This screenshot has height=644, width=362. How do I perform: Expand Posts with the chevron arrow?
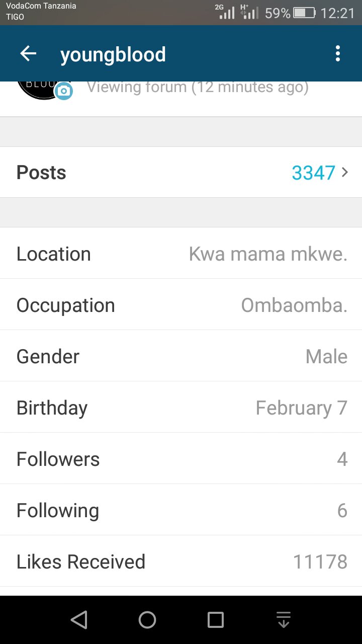click(345, 173)
